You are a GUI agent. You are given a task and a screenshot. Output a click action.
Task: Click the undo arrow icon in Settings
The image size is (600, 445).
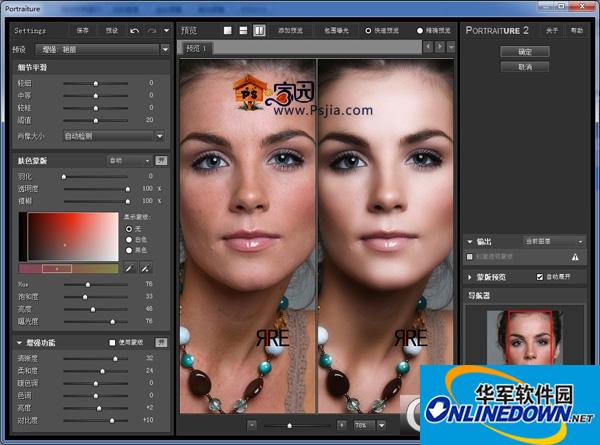135,31
